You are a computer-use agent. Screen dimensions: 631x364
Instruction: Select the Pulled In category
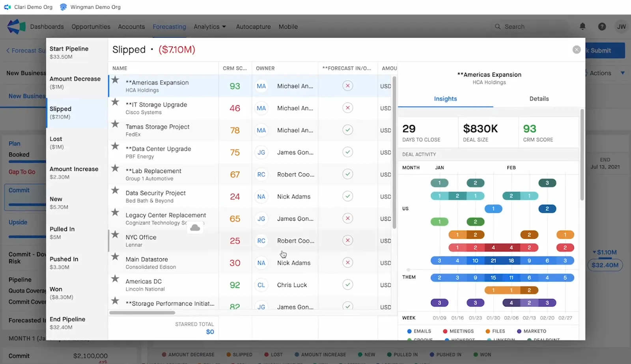pos(77,233)
